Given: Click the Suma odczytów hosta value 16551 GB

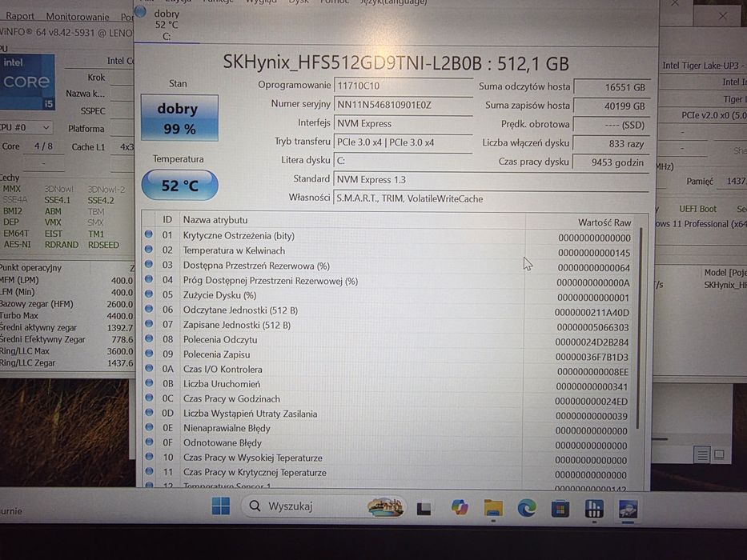Looking at the screenshot, I should pyautogui.click(x=611, y=87).
